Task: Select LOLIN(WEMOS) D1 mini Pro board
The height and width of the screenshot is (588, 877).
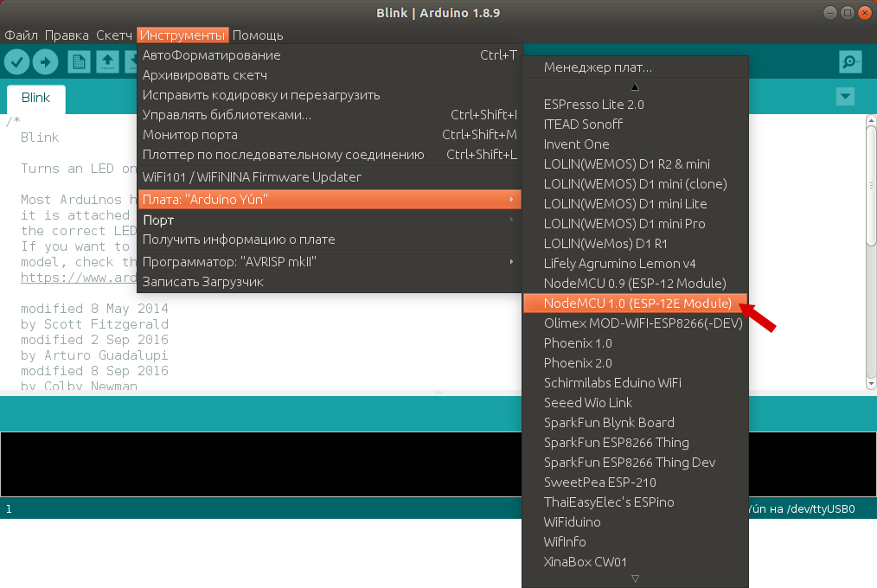Action: [636, 224]
